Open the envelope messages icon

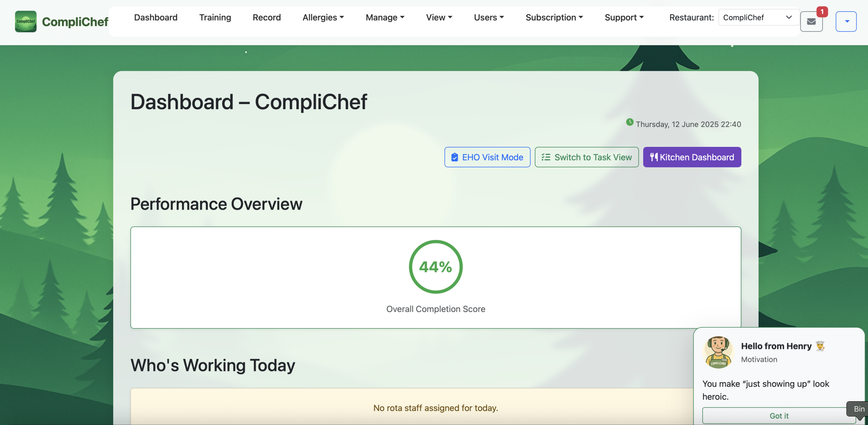tap(811, 22)
